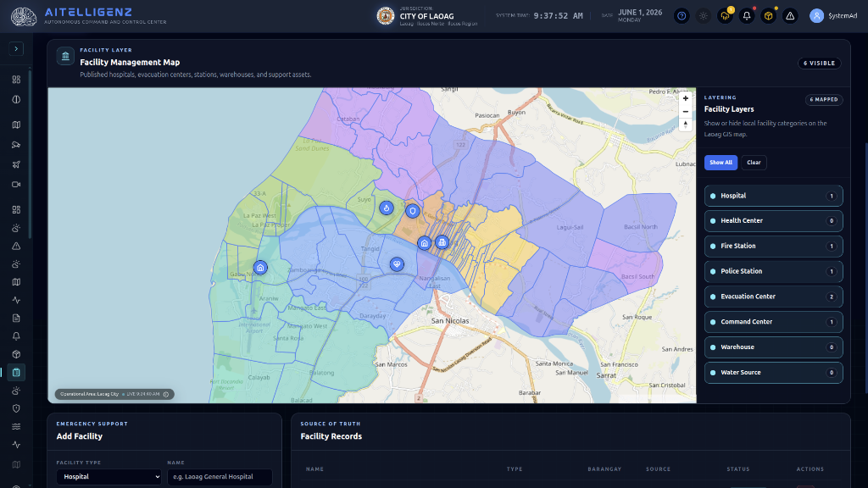Click the Clear layers button
The height and width of the screenshot is (488, 868).
tap(754, 163)
